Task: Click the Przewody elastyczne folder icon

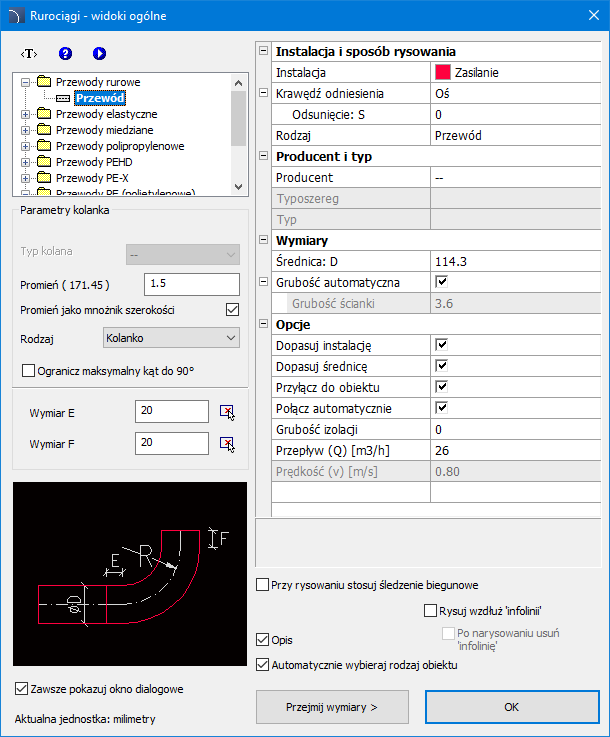Action: [44, 114]
